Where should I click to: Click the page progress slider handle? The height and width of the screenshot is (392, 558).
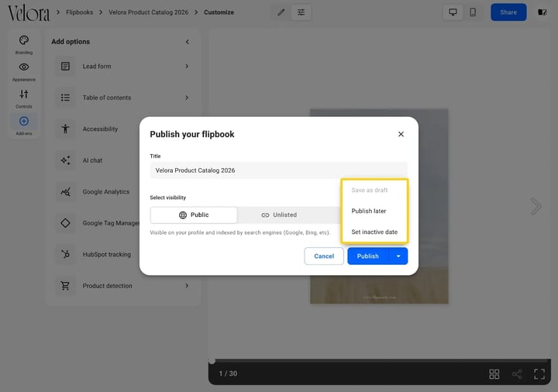point(212,361)
